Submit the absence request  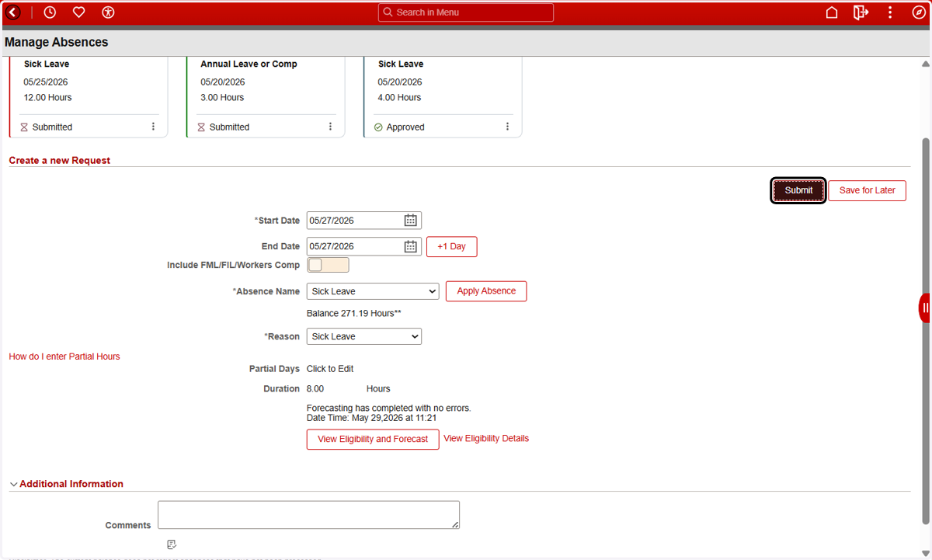[x=798, y=190]
